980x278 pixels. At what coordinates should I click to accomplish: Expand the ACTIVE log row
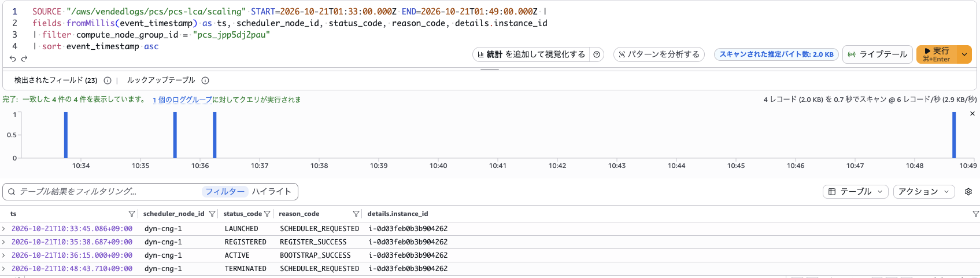tap(4, 255)
